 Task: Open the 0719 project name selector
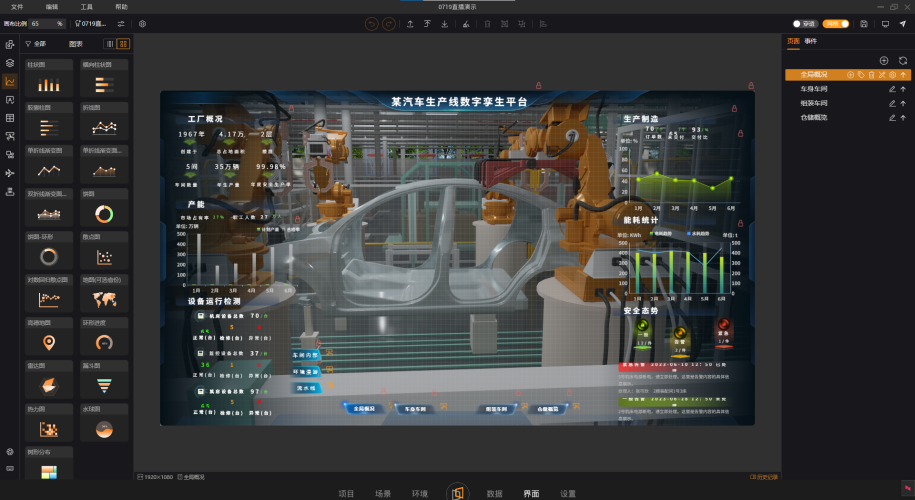coord(91,24)
